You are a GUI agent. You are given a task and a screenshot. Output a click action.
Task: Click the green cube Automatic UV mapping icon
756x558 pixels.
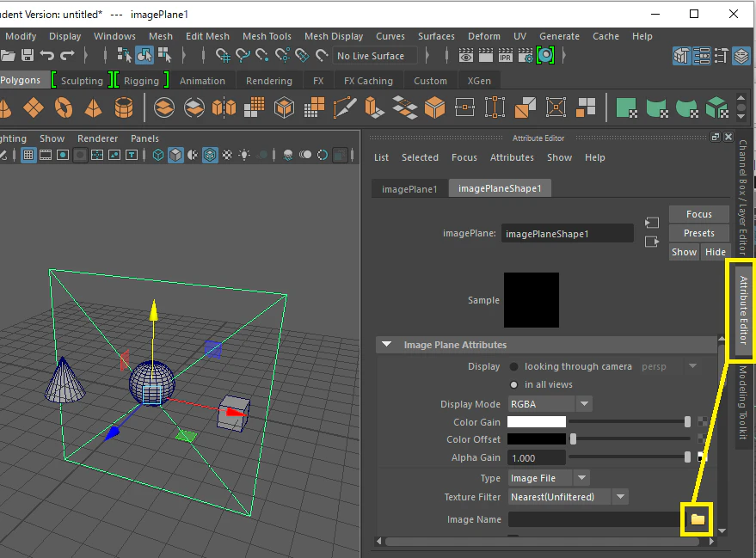(717, 107)
